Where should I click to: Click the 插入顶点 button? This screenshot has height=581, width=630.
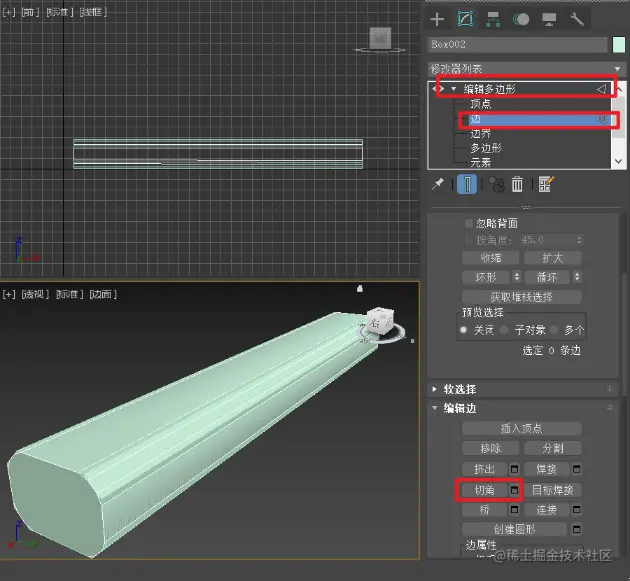[522, 428]
